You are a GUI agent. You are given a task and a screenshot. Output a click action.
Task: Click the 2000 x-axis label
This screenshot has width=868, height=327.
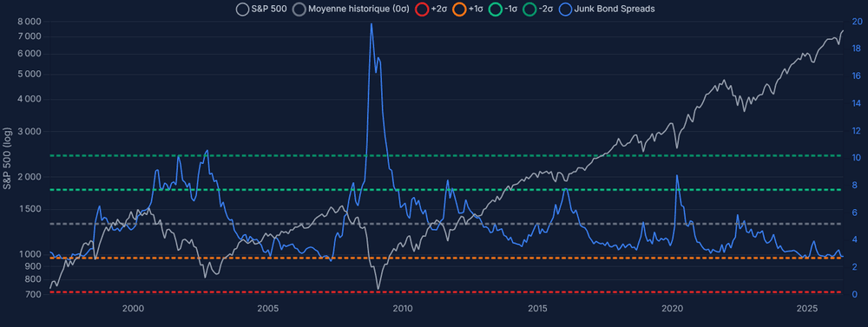point(132,308)
